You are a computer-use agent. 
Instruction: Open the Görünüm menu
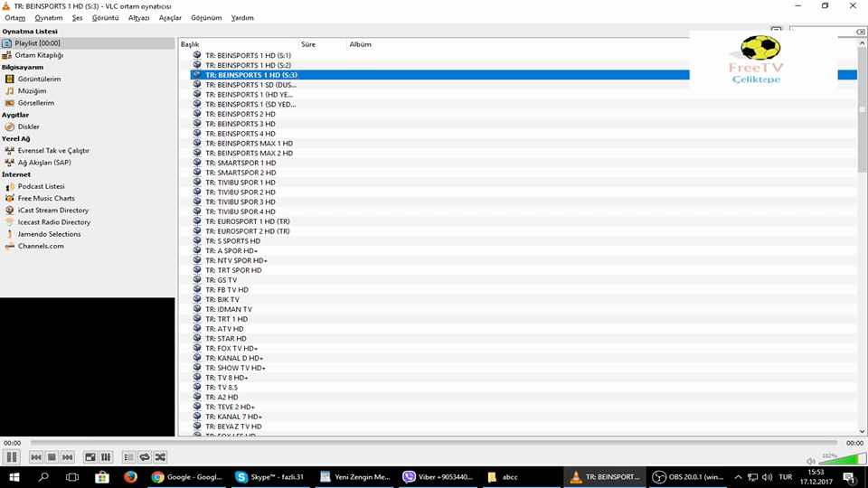(206, 18)
